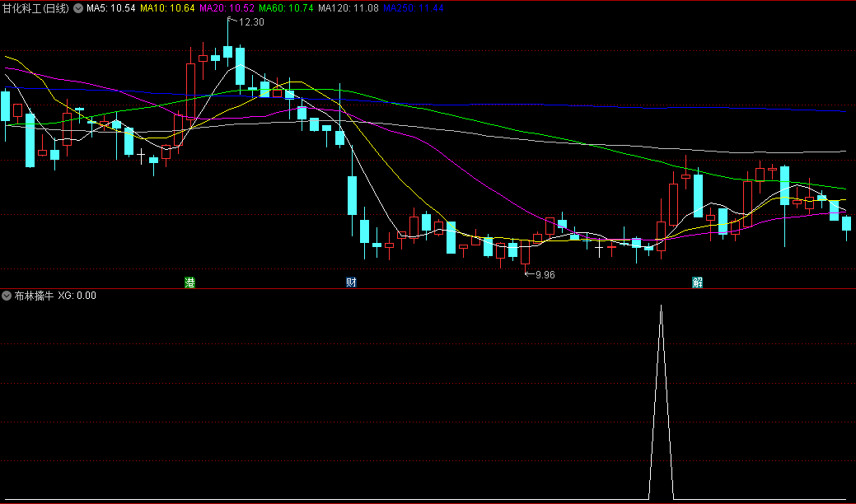Select the MA10: 10.64 label

click(x=167, y=8)
